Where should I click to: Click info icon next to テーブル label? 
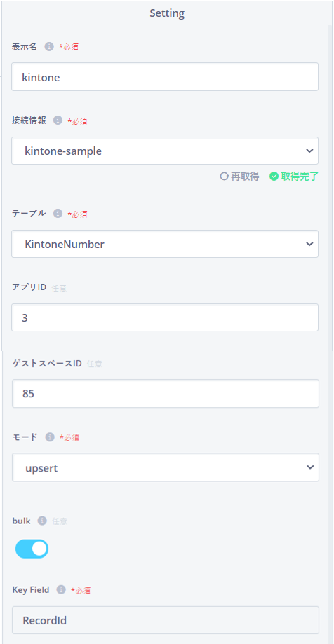[x=58, y=214]
